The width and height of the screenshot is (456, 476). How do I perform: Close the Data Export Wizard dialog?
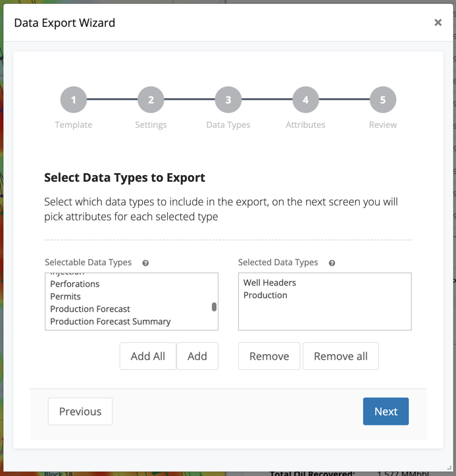[438, 22]
